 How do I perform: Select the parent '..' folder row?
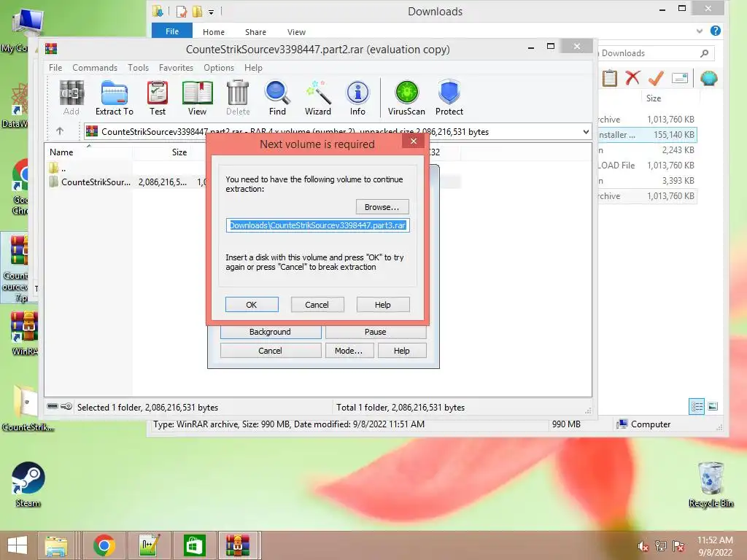point(57,168)
